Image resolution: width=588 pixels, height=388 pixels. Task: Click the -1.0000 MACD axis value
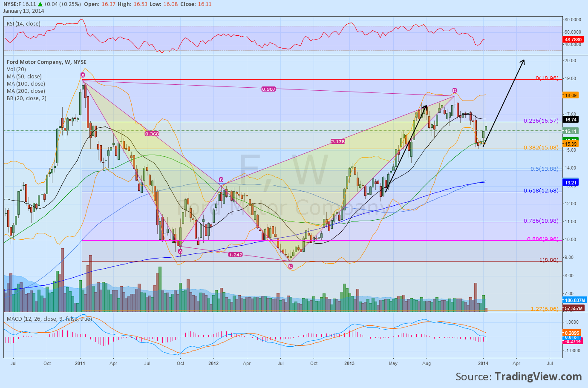click(571, 351)
